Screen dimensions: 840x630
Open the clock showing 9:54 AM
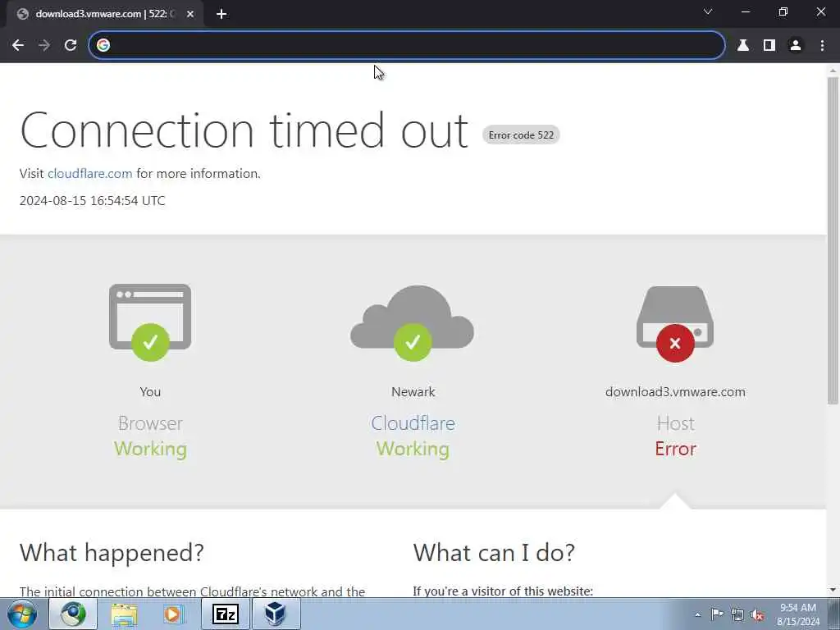tap(798, 614)
